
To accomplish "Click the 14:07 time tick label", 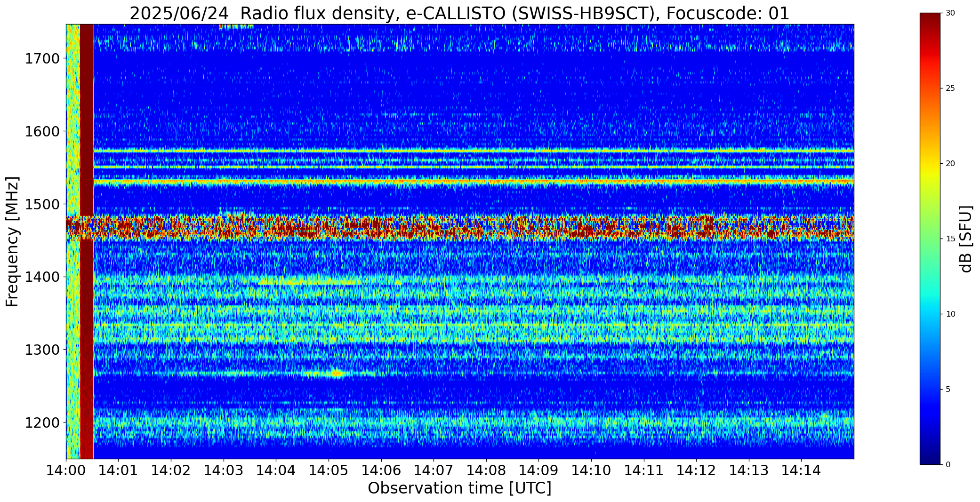I will coord(434,470).
